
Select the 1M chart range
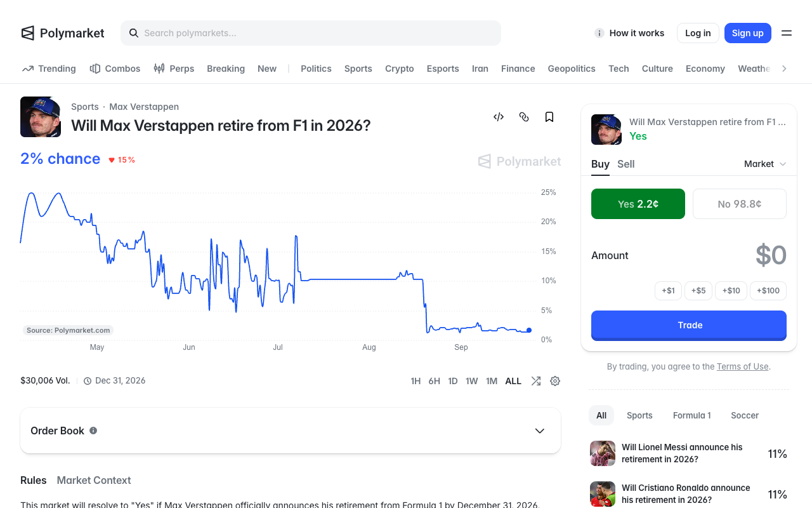coord(492,381)
